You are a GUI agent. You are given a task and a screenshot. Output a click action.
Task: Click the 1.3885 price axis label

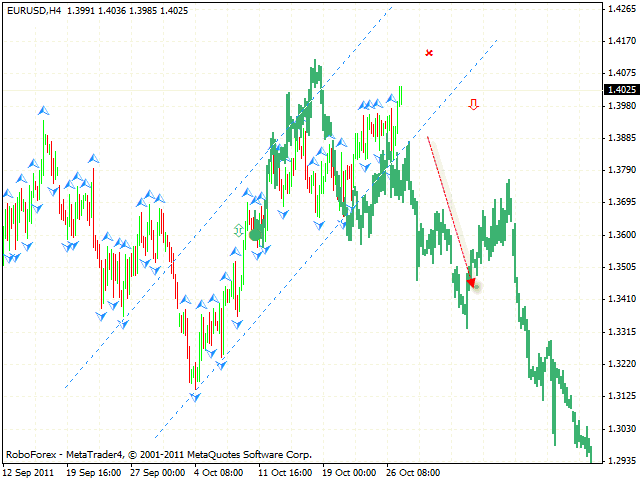pyautogui.click(x=619, y=138)
